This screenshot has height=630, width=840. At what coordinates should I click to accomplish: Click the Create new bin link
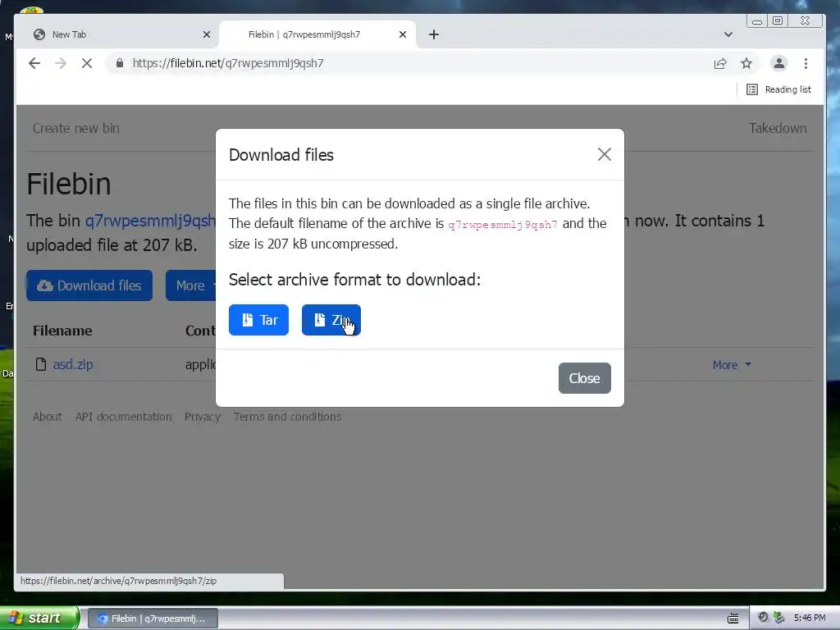click(76, 128)
